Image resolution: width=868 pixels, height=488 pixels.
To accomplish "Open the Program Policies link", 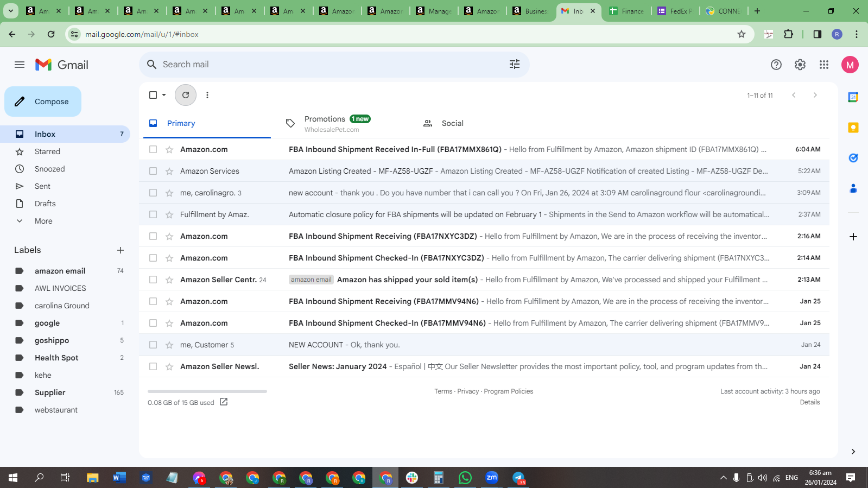I will [509, 391].
